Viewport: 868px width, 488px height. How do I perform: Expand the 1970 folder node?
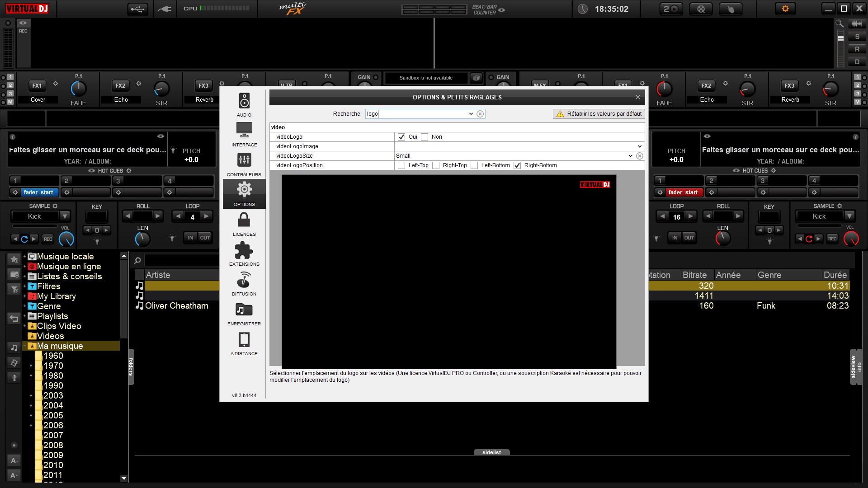pos(31,366)
